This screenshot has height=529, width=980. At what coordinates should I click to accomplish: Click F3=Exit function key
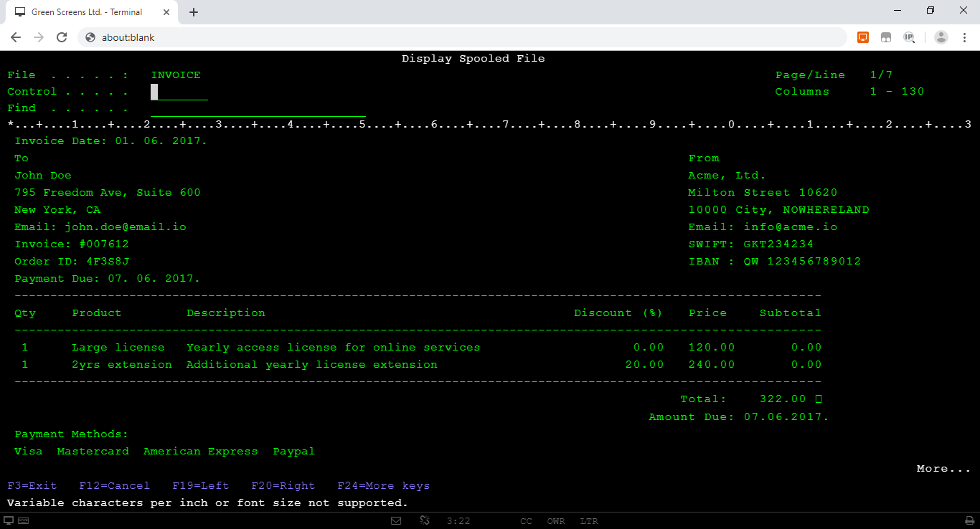pyautogui.click(x=32, y=486)
